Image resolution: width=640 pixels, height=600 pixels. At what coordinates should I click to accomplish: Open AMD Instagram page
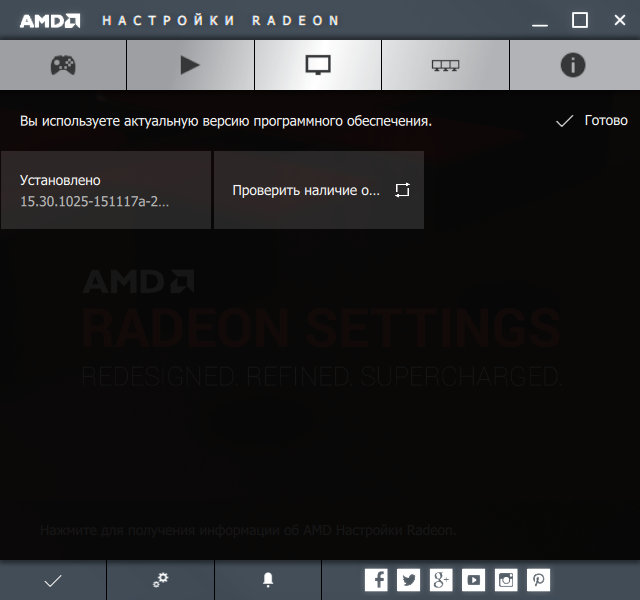[506, 580]
